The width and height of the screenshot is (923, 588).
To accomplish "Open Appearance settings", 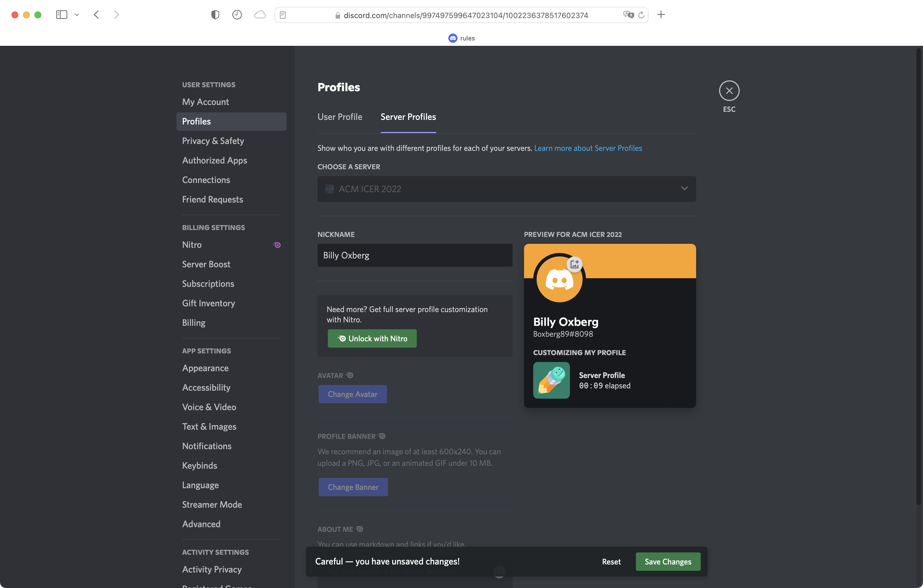I will 231,368.
